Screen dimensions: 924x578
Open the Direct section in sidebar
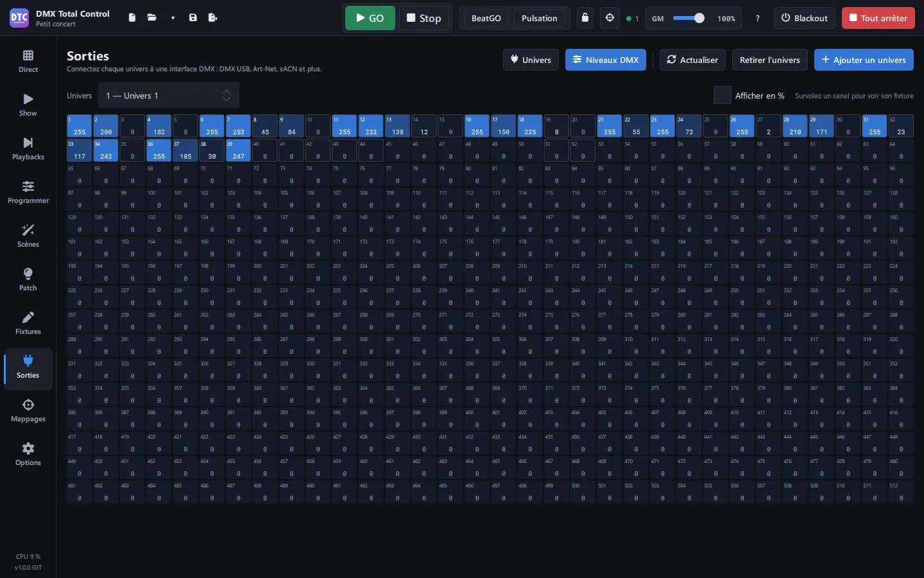pyautogui.click(x=28, y=62)
